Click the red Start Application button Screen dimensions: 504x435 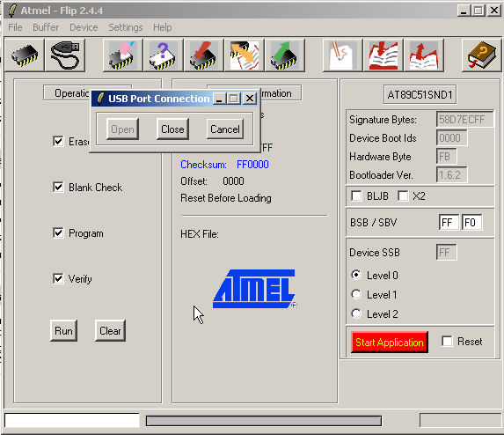[390, 343]
